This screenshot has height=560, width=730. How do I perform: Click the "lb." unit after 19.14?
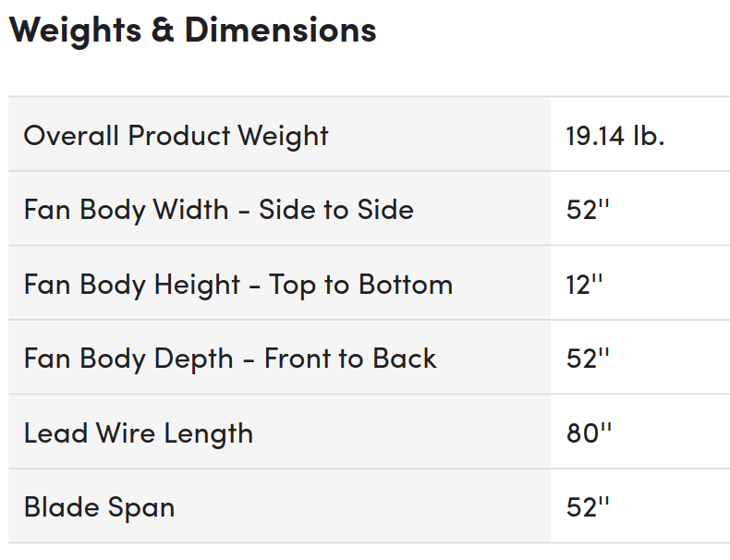coord(649,136)
